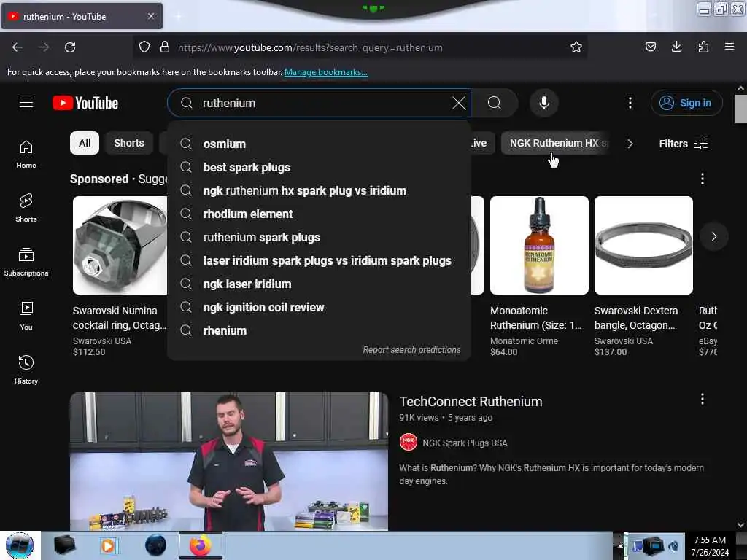The width and height of the screenshot is (747, 560).
Task: Show hidden system tray icons
Action: 620,545
